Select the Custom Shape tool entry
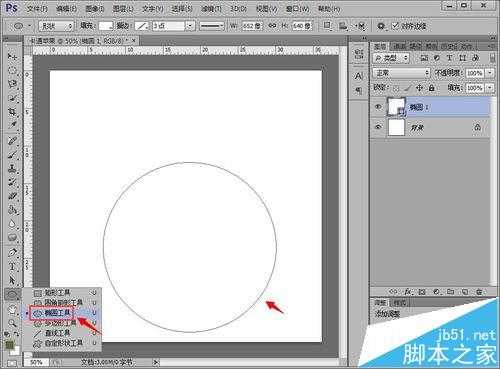The height and width of the screenshot is (369, 500). pos(57,343)
